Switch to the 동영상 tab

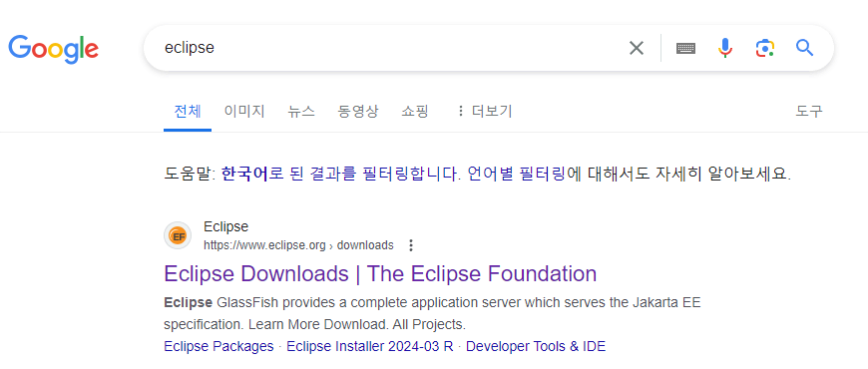click(358, 111)
